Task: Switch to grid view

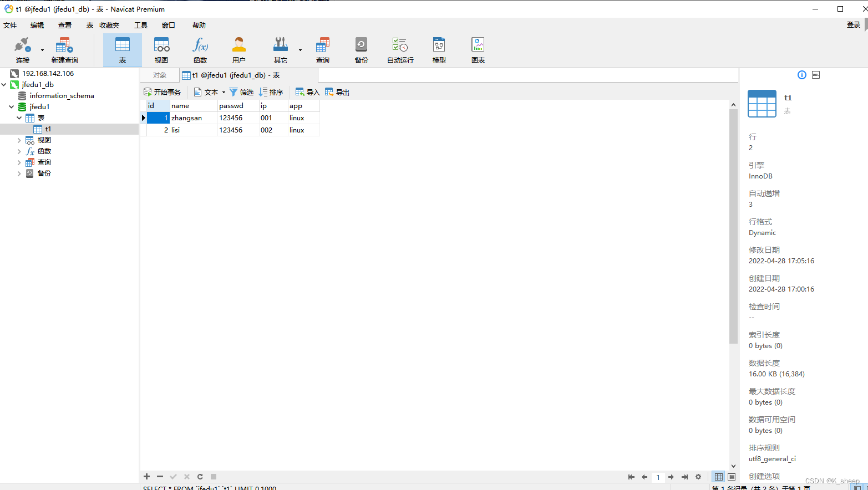Action: (719, 477)
